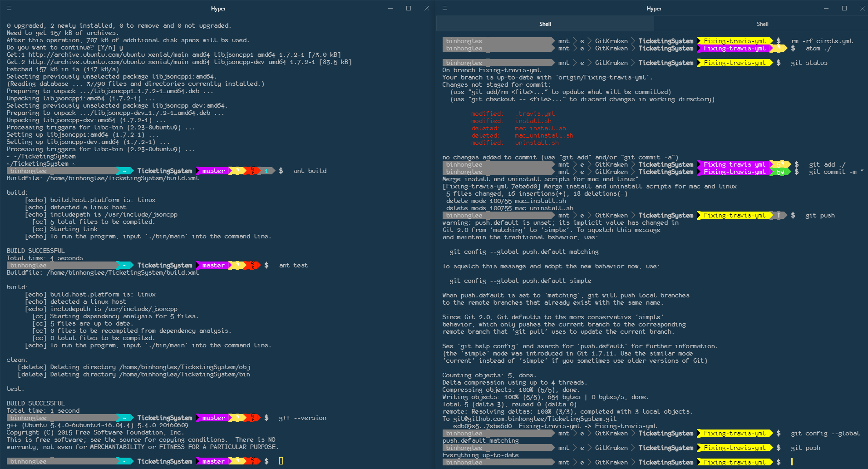Select the inactive Shell tab on the right
This screenshot has height=469, width=868.
pos(762,24)
